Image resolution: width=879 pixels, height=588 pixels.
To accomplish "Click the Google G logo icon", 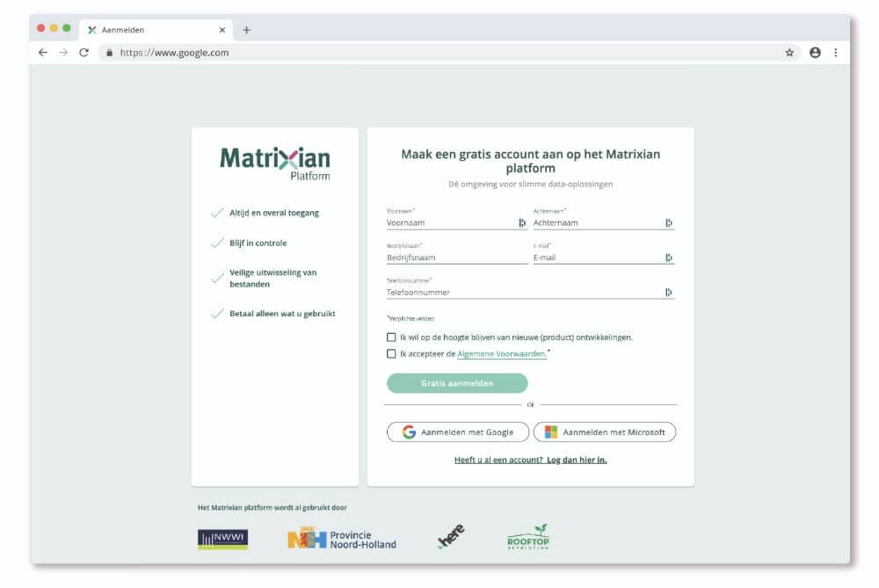I will (x=410, y=432).
